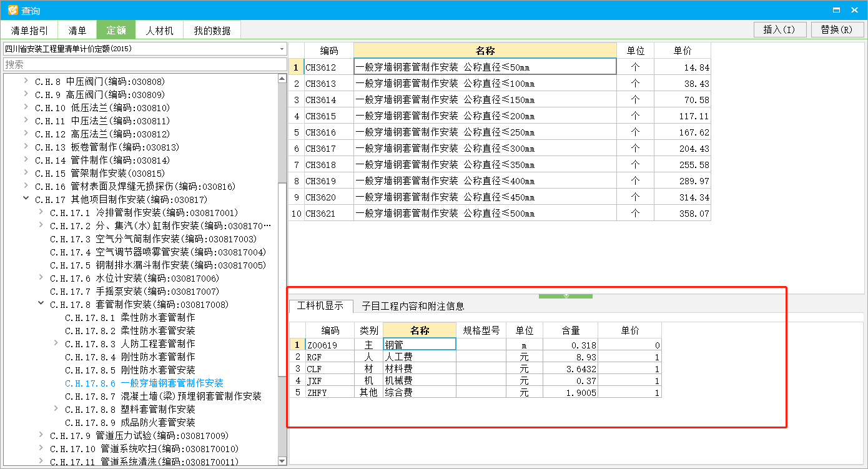The image size is (868, 469).
Task: Click the 插入(I) button
Action: (x=779, y=29)
